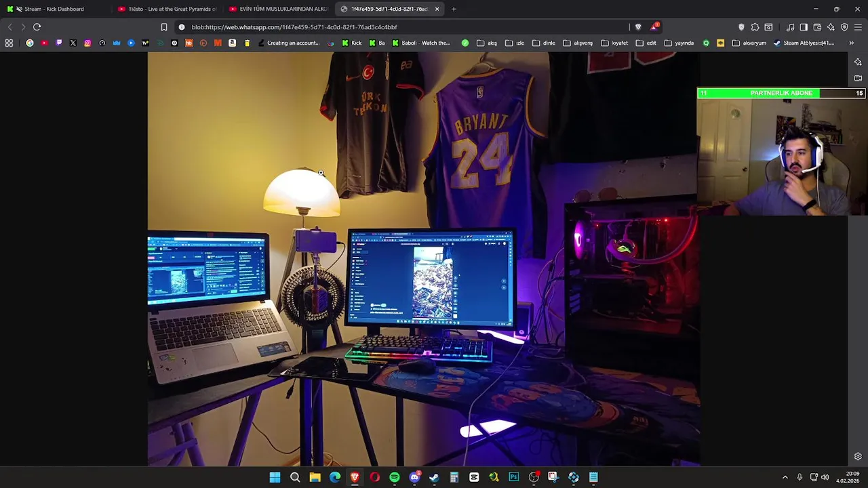Open Brave Rewards triangle icon with badge

tap(654, 27)
